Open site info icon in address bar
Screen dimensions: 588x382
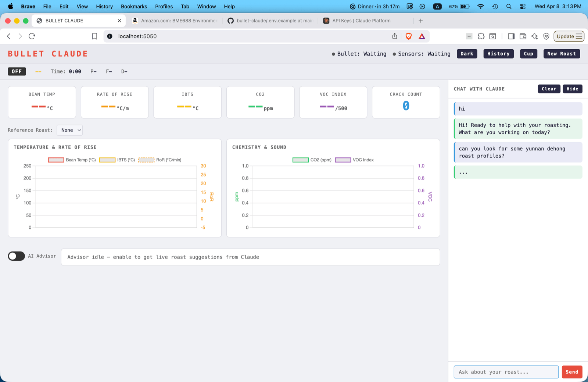pyautogui.click(x=110, y=36)
